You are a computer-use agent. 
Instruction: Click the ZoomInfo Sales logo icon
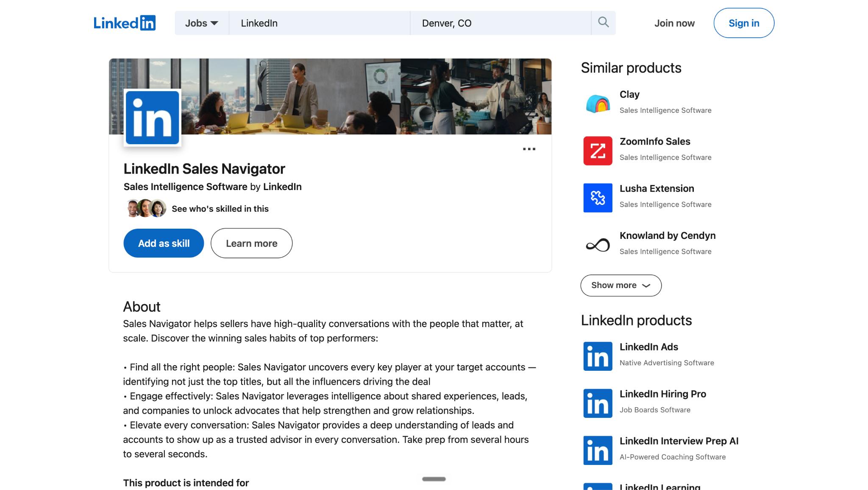pos(598,151)
